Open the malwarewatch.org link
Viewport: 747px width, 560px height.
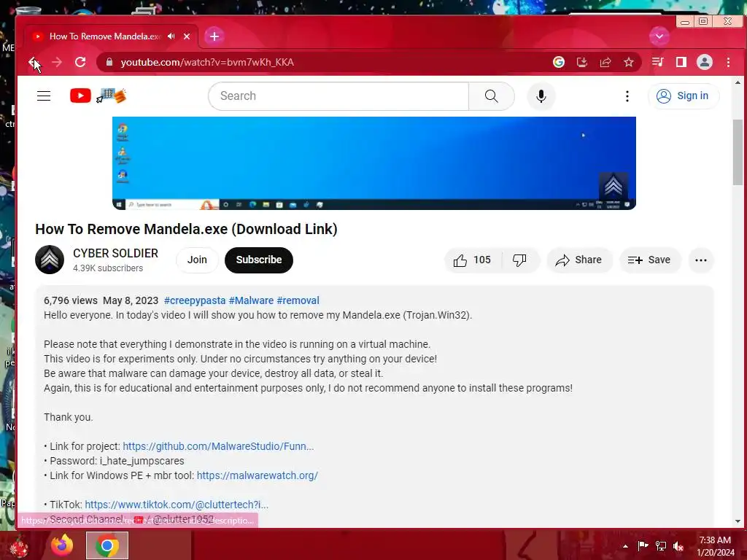click(x=258, y=475)
